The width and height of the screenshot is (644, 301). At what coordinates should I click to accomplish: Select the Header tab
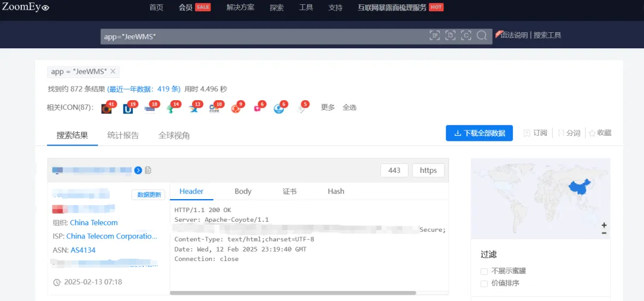191,191
